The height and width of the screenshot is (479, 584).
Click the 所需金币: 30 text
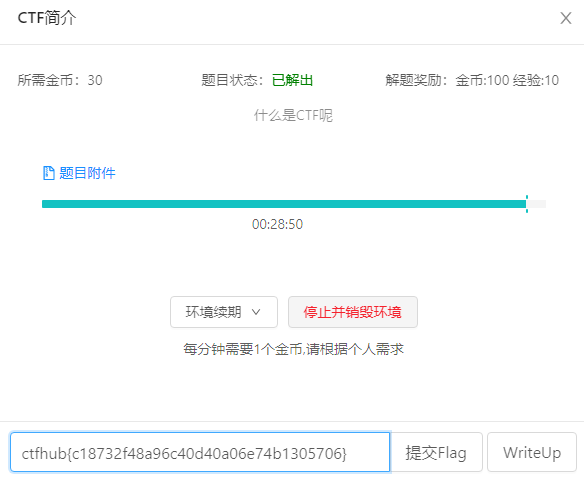tap(60, 80)
